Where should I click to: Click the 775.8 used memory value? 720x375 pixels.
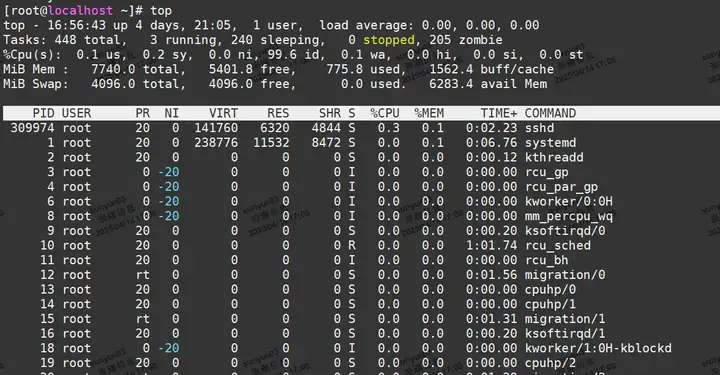(x=345, y=69)
